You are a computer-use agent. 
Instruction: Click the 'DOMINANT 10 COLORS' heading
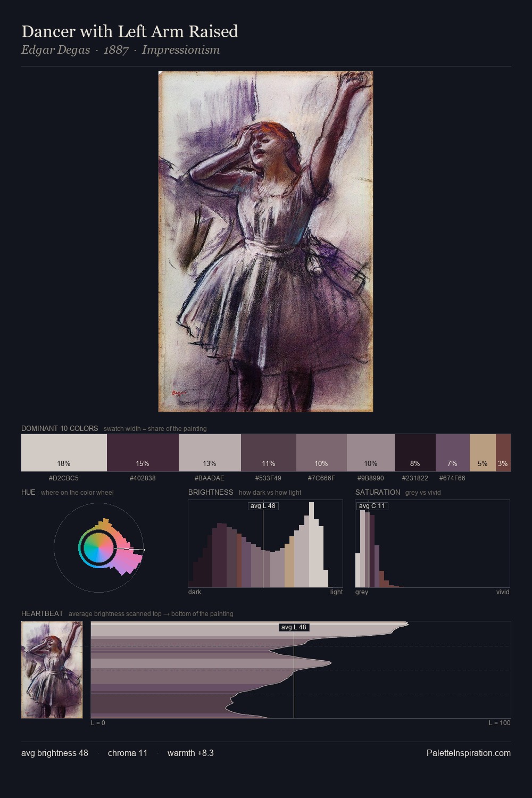60,428
